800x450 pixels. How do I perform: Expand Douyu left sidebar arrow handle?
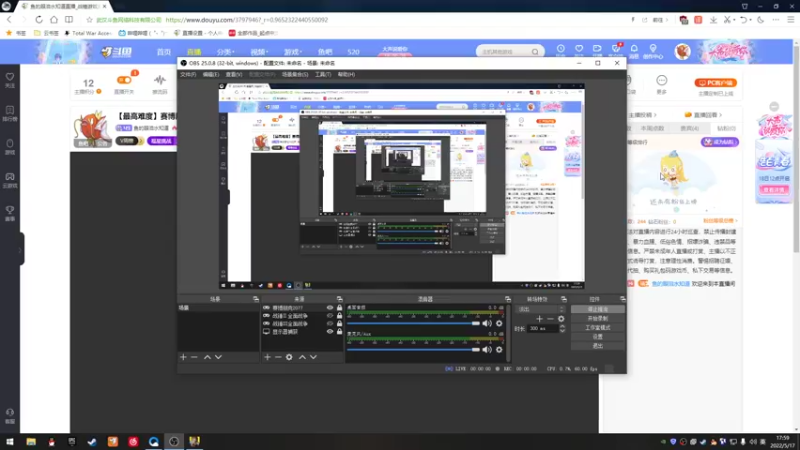coord(20,249)
